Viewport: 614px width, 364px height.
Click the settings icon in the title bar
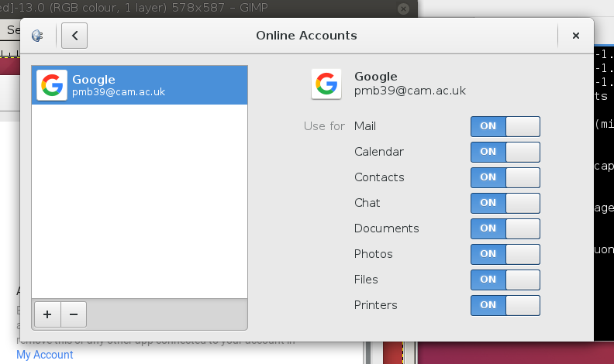pos(37,36)
